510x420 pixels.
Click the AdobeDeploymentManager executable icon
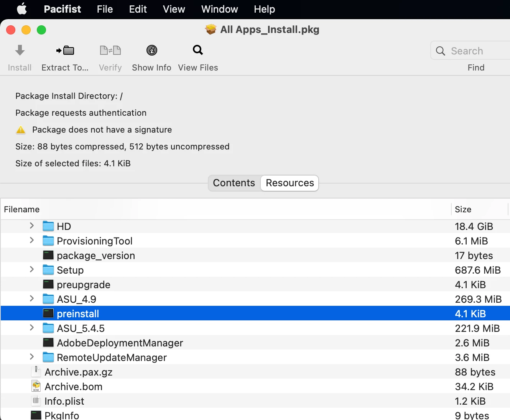point(48,343)
